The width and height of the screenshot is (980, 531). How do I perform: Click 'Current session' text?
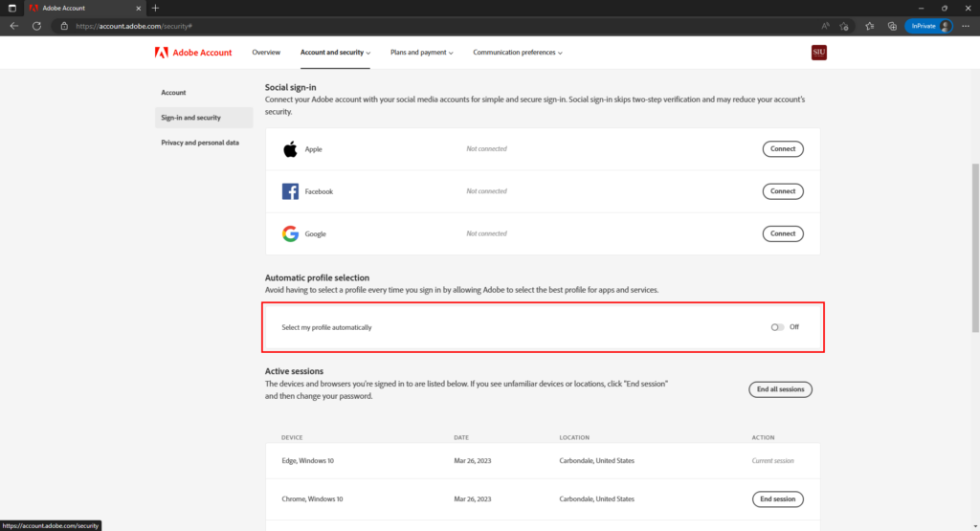pyautogui.click(x=772, y=461)
